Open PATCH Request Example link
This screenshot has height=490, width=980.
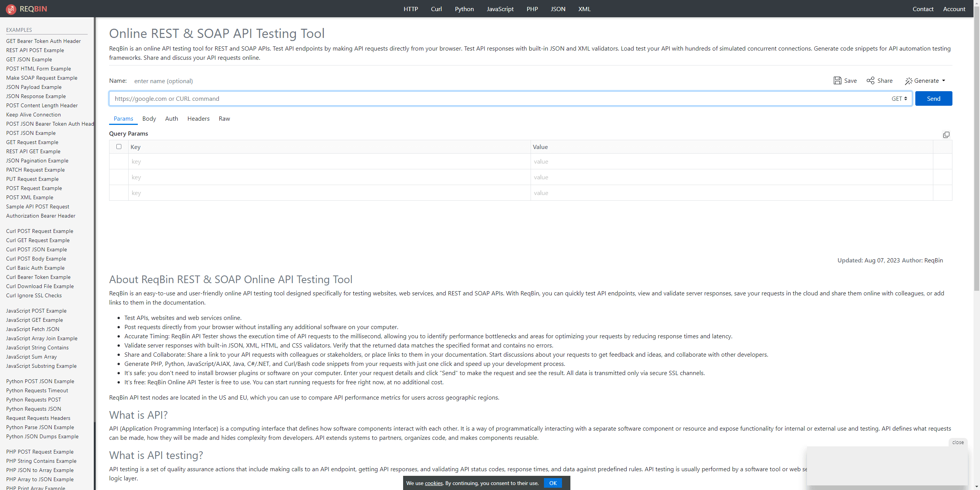click(x=35, y=170)
